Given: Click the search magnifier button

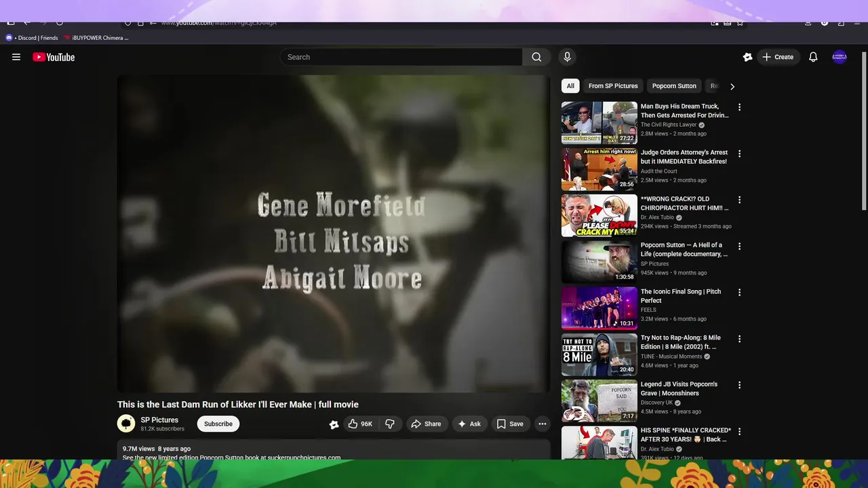Looking at the screenshot, I should coord(536,57).
